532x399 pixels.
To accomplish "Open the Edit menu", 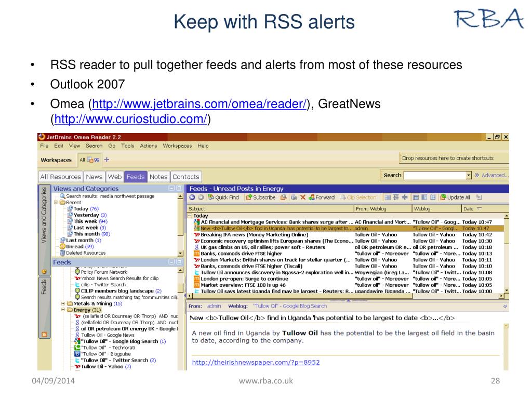I will (59, 145).
